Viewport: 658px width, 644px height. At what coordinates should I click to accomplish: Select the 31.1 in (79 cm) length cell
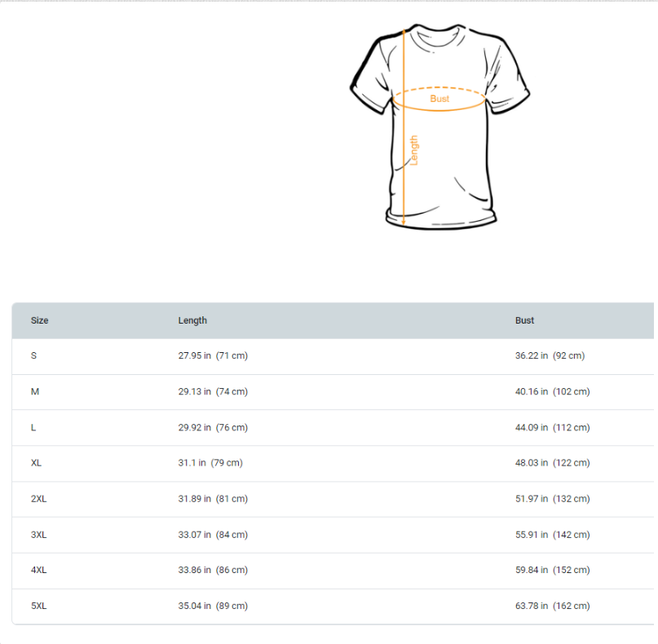tap(210, 462)
